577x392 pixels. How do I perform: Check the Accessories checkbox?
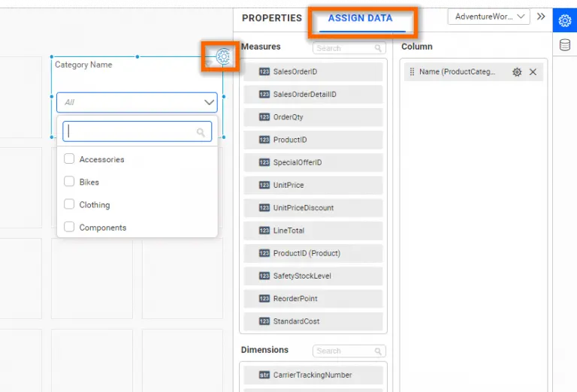(69, 159)
